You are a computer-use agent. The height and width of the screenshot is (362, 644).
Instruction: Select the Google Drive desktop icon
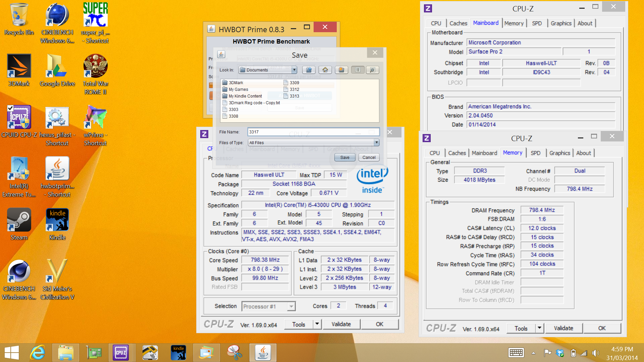[x=57, y=70]
